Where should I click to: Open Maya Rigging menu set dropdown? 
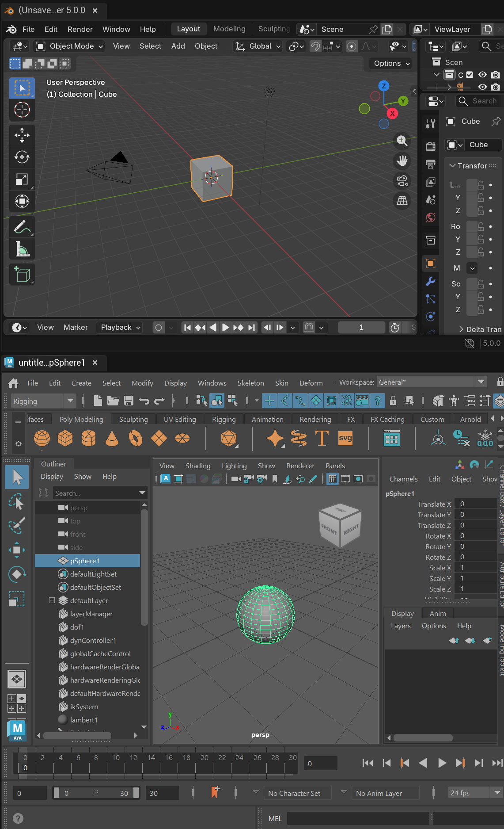pos(43,401)
